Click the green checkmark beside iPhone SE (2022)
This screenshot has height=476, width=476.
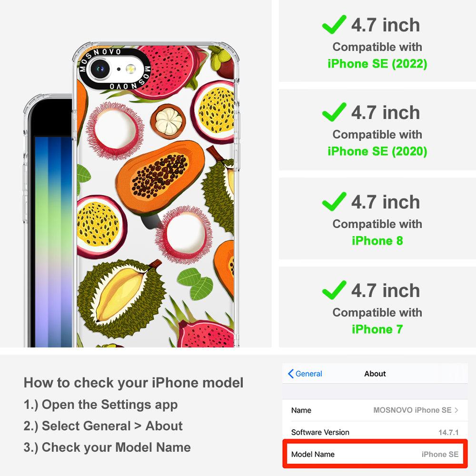(334, 24)
